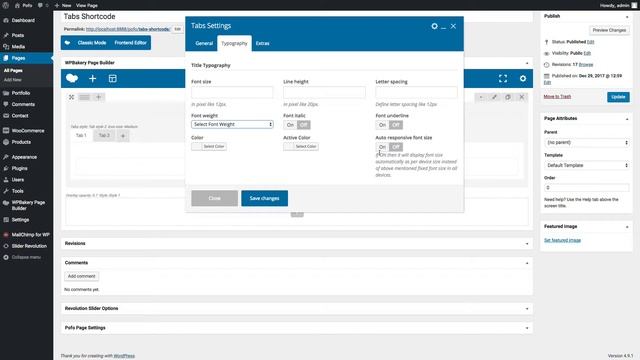Open the Settings icon in the sidebar

pyautogui.click(x=6, y=220)
